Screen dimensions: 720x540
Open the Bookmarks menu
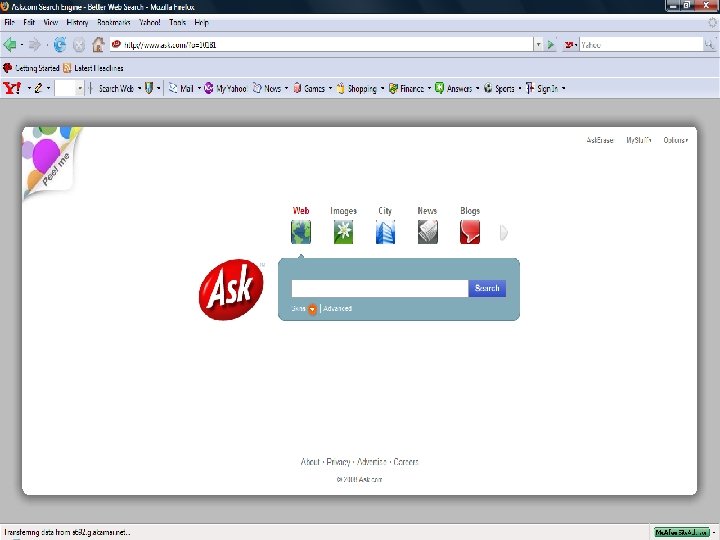click(x=114, y=22)
